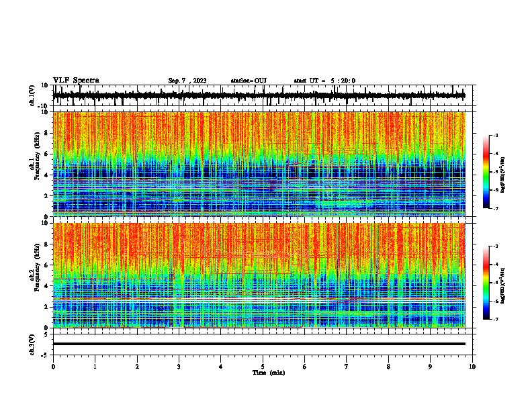532x411 pixels.
Task: Click the "-3" tick on ch.2 colorbar
Action: 496,246
